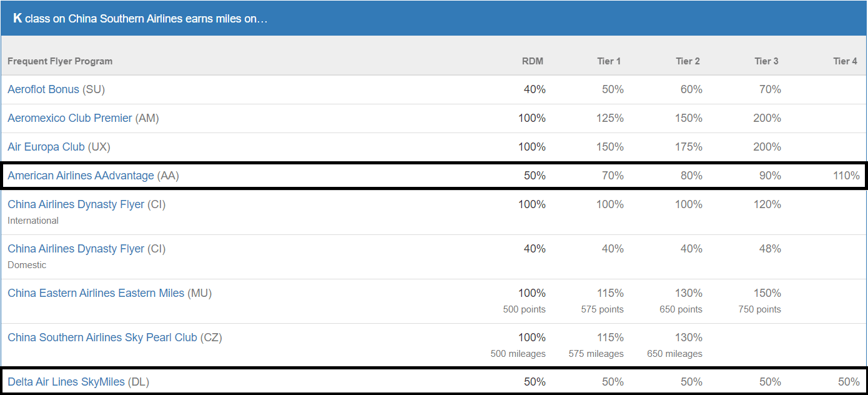Open the American Airlines AAdvantage link
Screen dimensions: 868x395
click(x=81, y=176)
